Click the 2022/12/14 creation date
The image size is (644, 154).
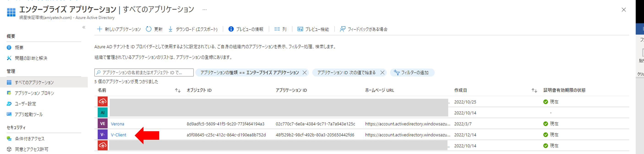click(x=465, y=135)
